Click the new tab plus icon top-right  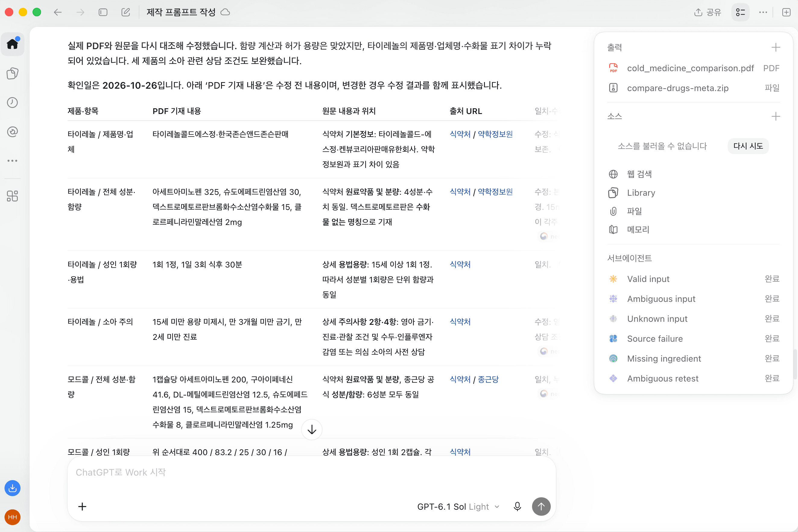(786, 13)
